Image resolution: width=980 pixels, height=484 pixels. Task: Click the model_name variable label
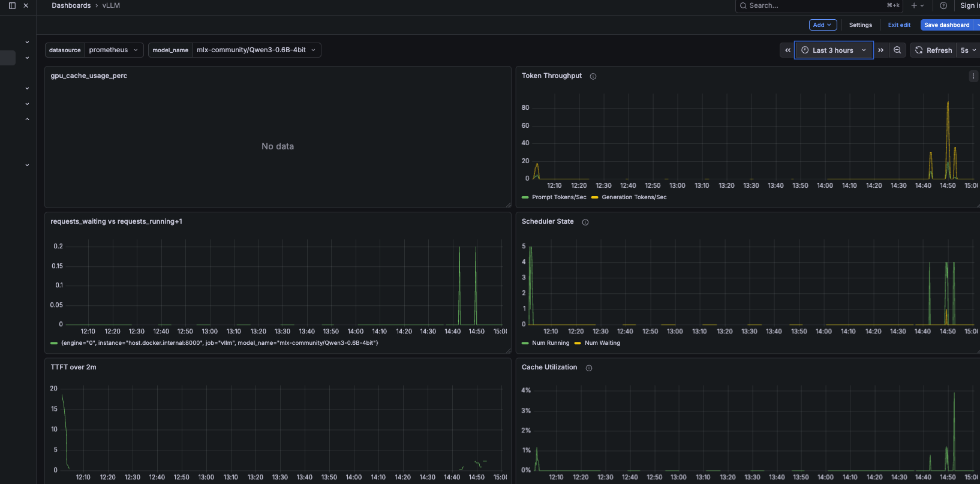coord(170,50)
